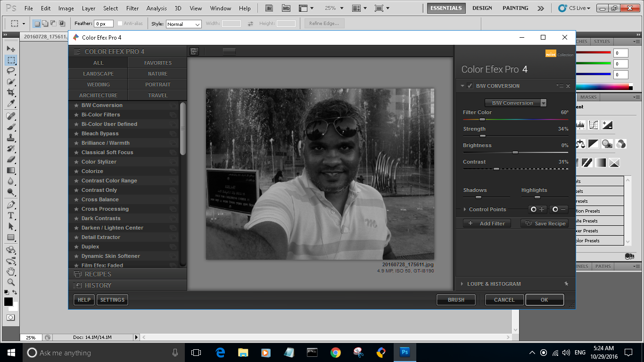Pick the Eyedropper tool
Viewport: 644px width, 362px height.
pos(11,103)
